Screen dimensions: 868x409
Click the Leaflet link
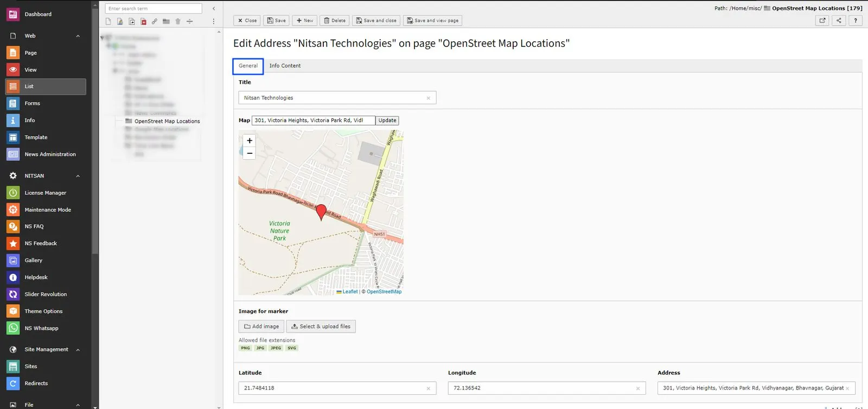347,292
